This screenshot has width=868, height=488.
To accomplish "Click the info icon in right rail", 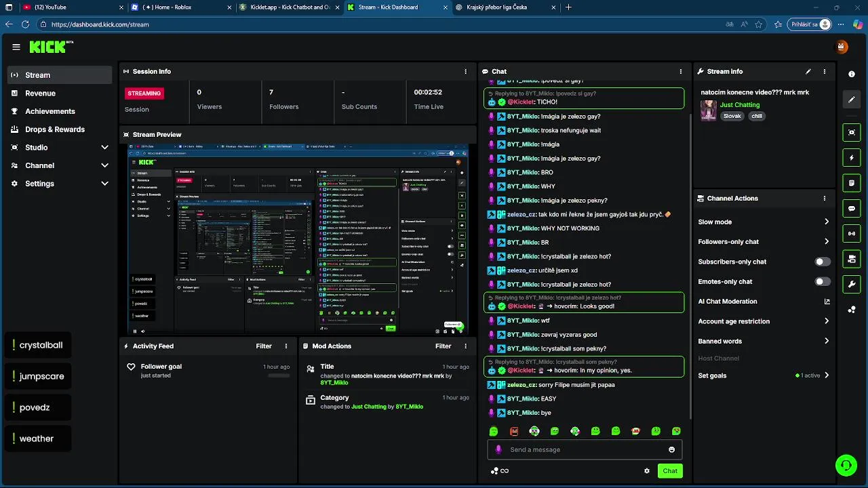I will coord(852,74).
